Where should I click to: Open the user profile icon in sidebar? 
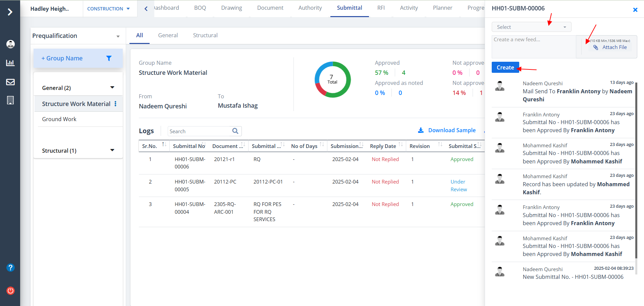click(10, 44)
